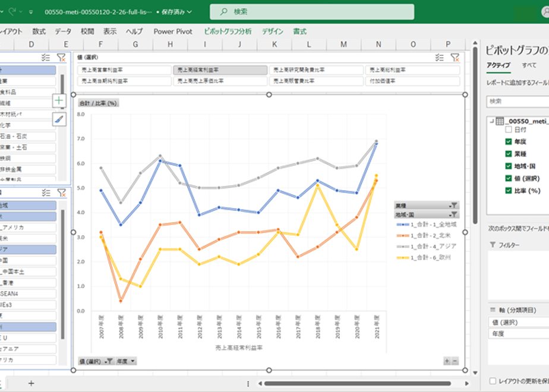Screen dimensions: 549x392
Task: Click the magnifier icon in the title search box
Action: pos(224,12)
